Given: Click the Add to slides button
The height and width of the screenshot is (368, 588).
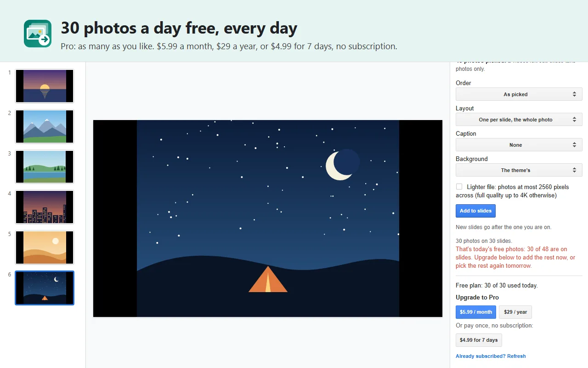Looking at the screenshot, I should point(475,211).
